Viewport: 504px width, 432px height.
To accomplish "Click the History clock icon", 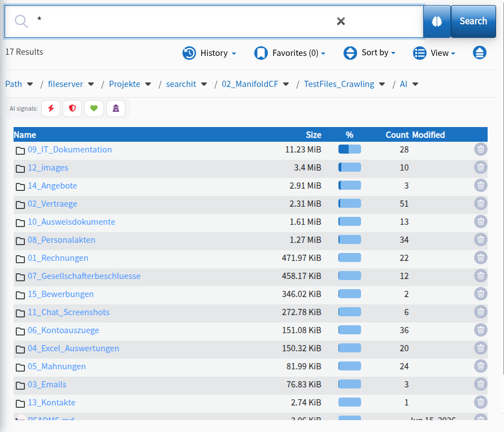I will [189, 53].
